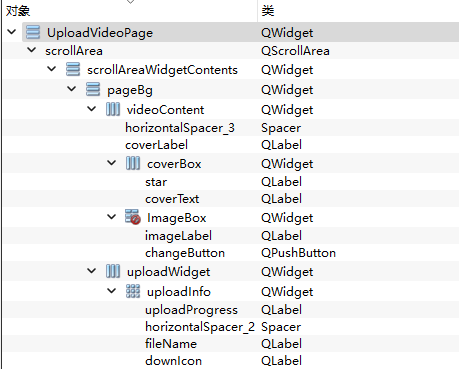Collapse the coverBox tree node
The width and height of the screenshot is (459, 369).
112,163
